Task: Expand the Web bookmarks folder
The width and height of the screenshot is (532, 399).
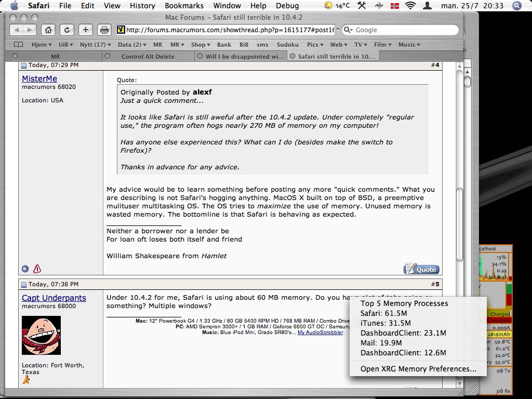Action: (x=339, y=45)
